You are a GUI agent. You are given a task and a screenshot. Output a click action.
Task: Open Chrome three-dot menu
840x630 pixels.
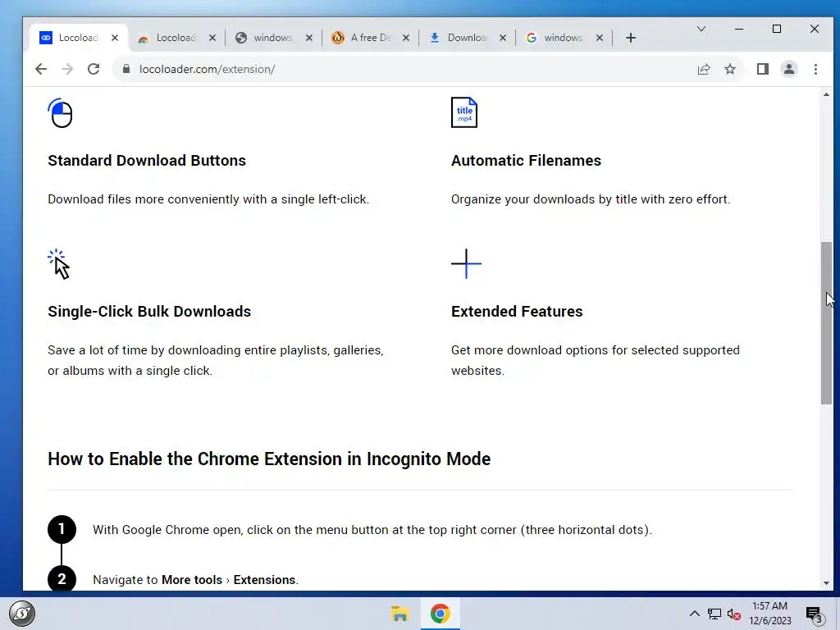click(815, 69)
